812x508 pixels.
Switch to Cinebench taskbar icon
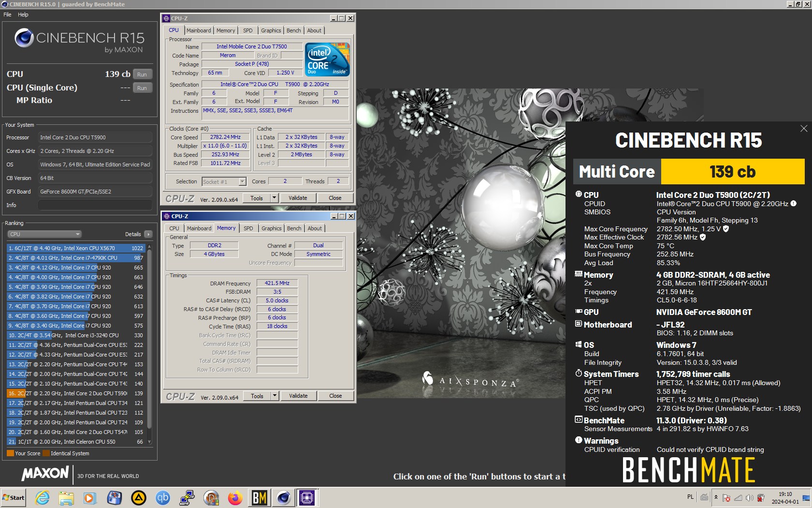point(283,498)
